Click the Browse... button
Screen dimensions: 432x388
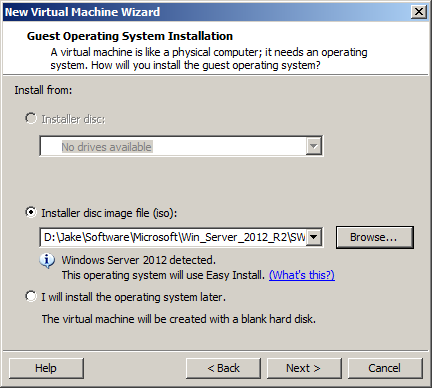375,237
